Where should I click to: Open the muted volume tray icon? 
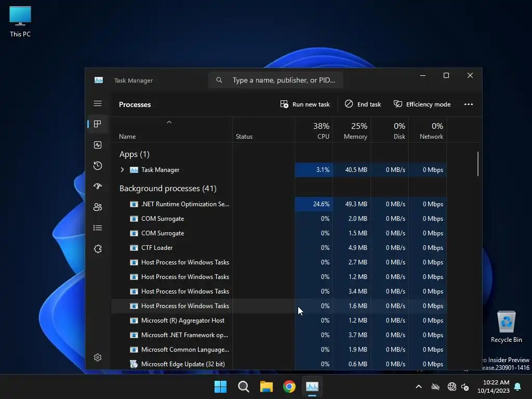point(465,387)
